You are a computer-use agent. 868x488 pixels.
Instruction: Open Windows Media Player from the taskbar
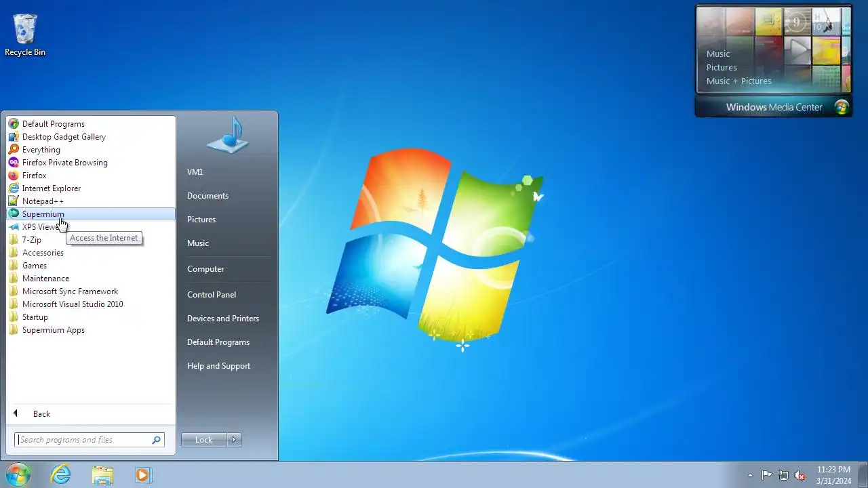[143, 475]
